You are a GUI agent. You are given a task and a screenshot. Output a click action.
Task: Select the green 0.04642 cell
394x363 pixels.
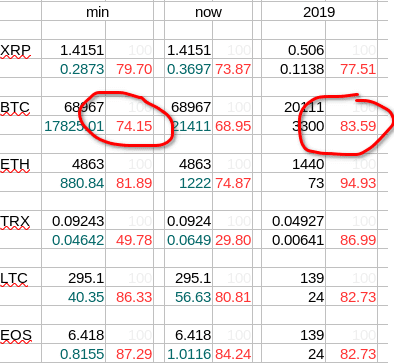(x=74, y=240)
